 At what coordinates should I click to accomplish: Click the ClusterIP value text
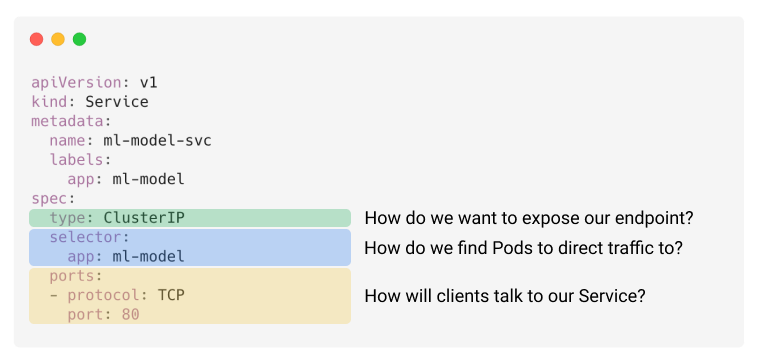(x=144, y=218)
